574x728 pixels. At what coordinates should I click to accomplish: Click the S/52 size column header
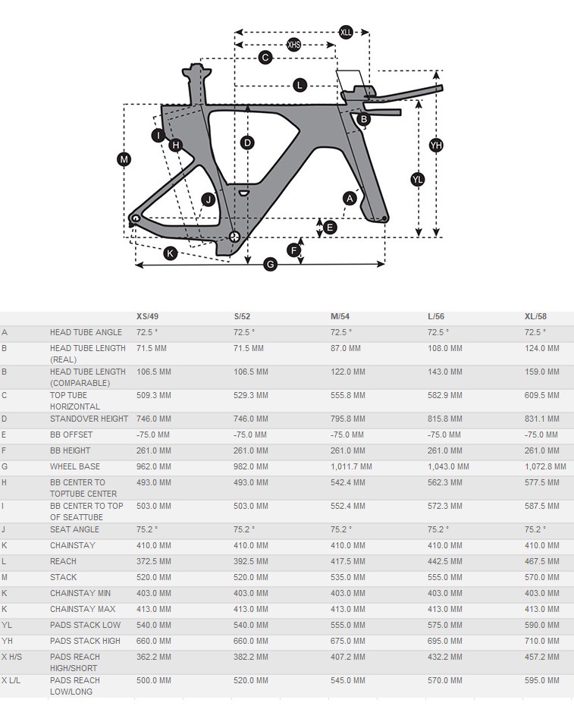[x=242, y=317]
